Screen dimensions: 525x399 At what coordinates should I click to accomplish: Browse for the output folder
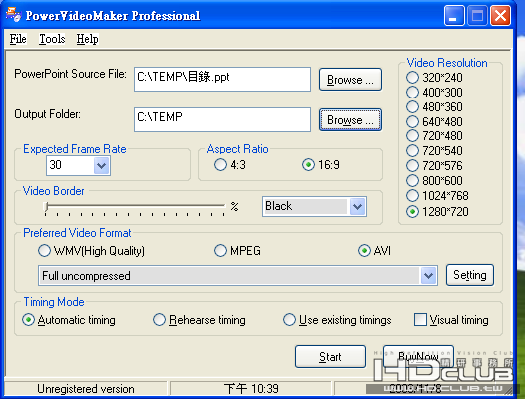[x=350, y=119]
